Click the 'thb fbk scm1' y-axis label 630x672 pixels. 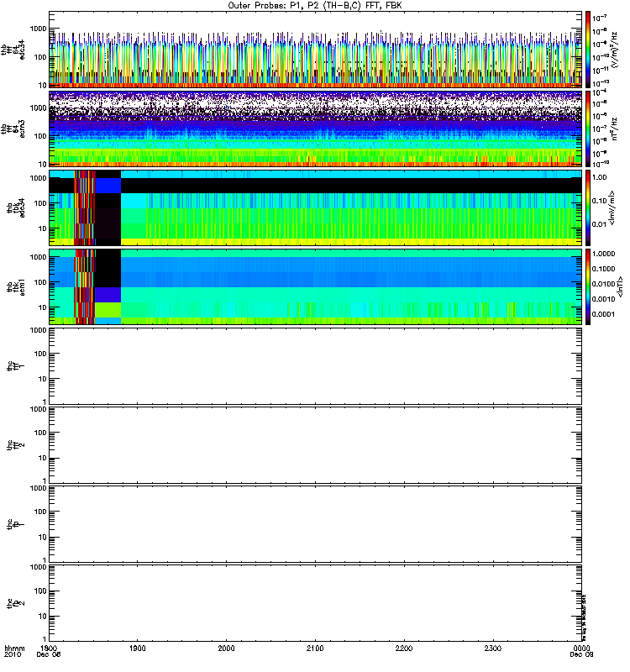(16, 286)
